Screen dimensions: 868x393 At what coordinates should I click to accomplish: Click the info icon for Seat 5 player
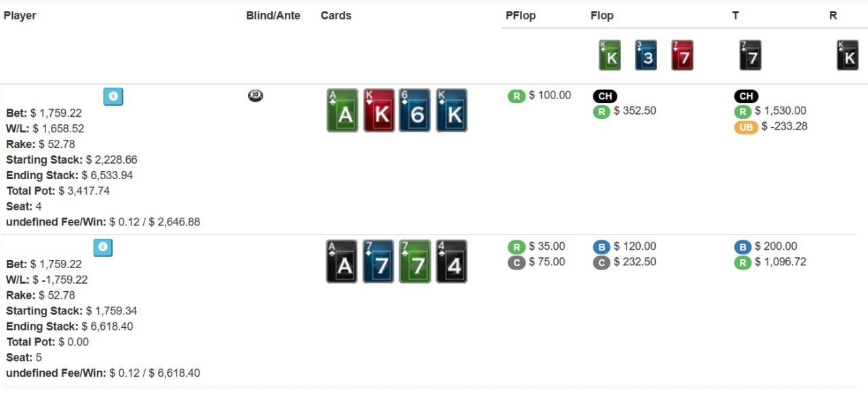pyautogui.click(x=103, y=248)
